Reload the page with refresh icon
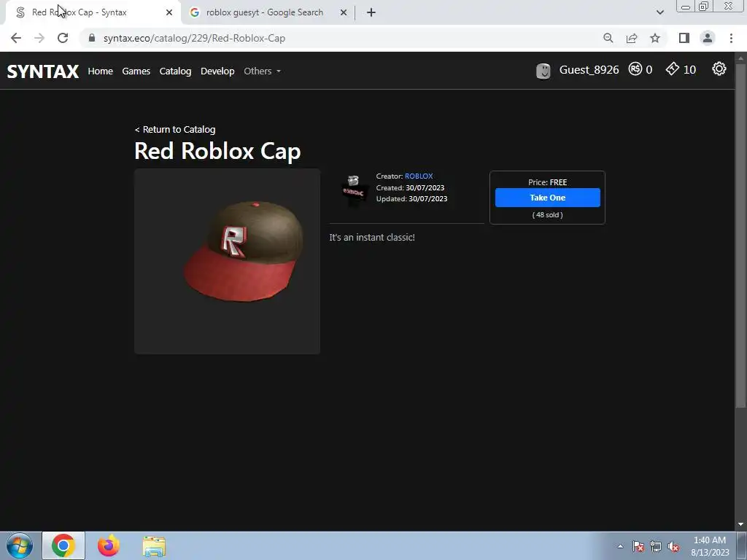747x560 pixels. pos(63,38)
